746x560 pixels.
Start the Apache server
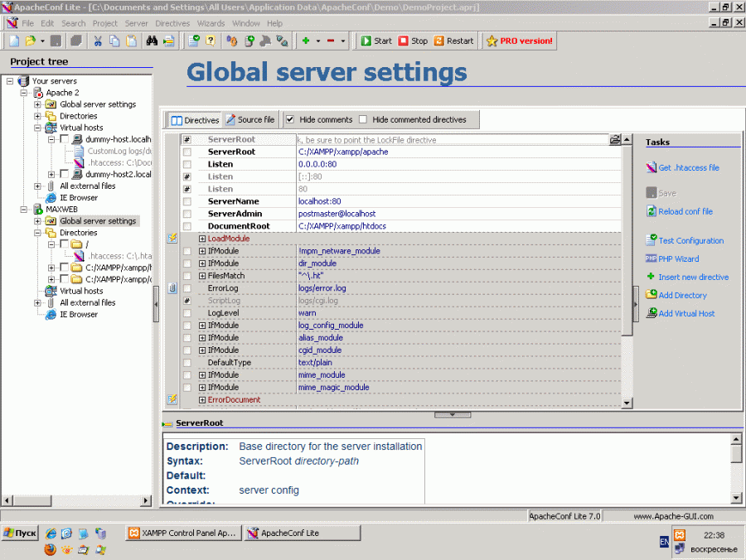pos(375,41)
